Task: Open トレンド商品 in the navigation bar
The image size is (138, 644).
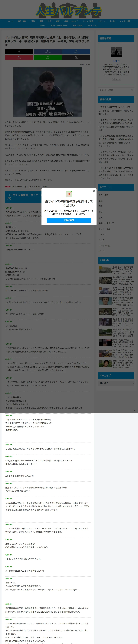Action: (88, 21)
